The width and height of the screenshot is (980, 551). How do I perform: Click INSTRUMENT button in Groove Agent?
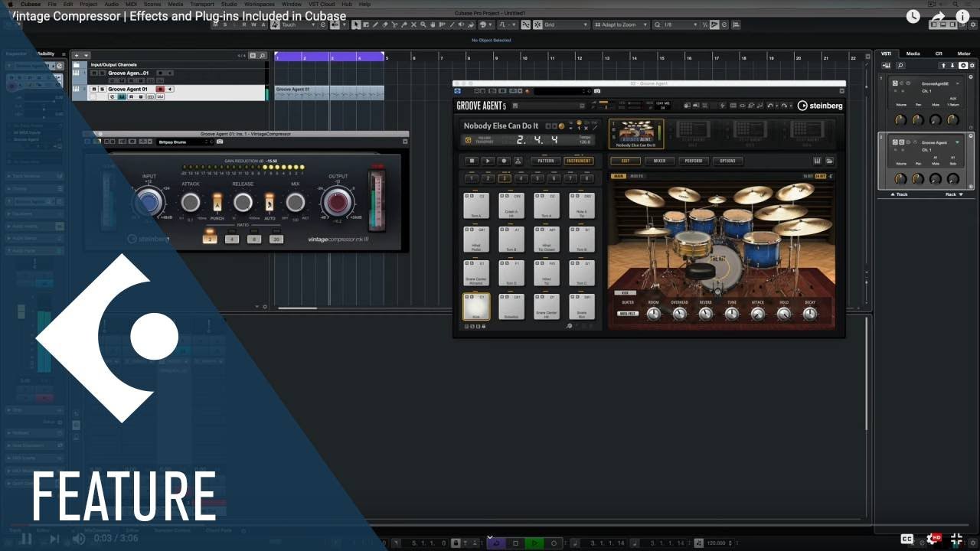(x=579, y=161)
